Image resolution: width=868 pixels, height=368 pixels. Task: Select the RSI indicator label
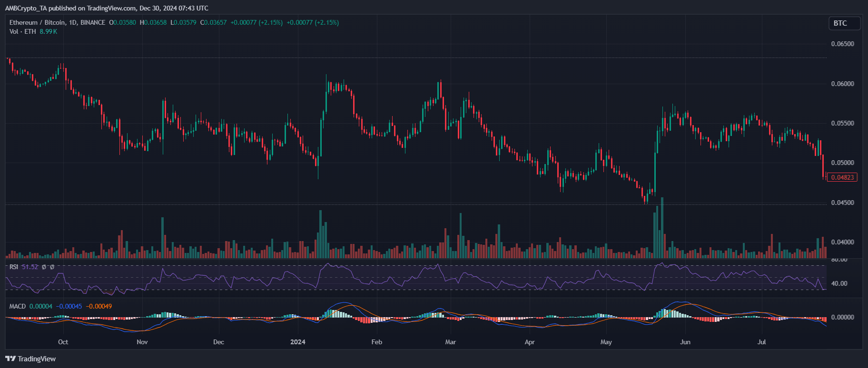tap(14, 267)
